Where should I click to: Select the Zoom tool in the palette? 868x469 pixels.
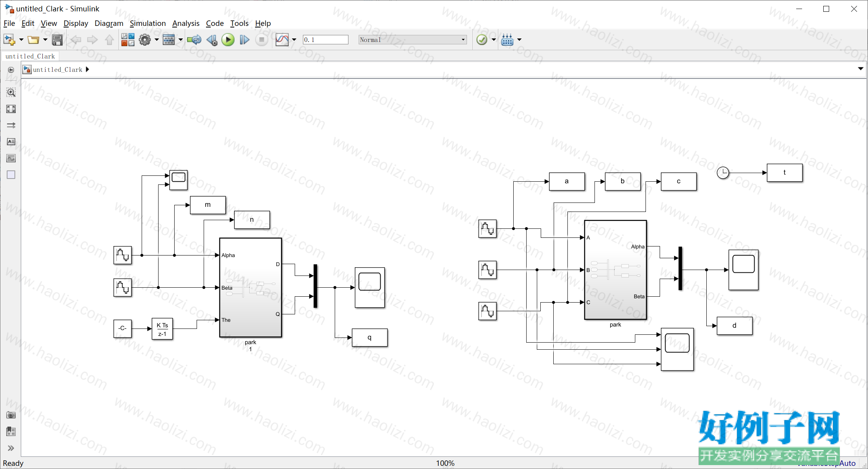click(x=11, y=93)
